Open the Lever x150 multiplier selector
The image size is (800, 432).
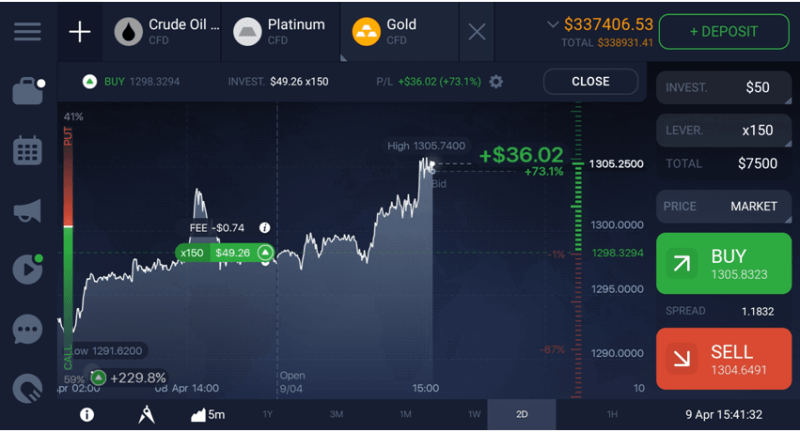tap(723, 130)
